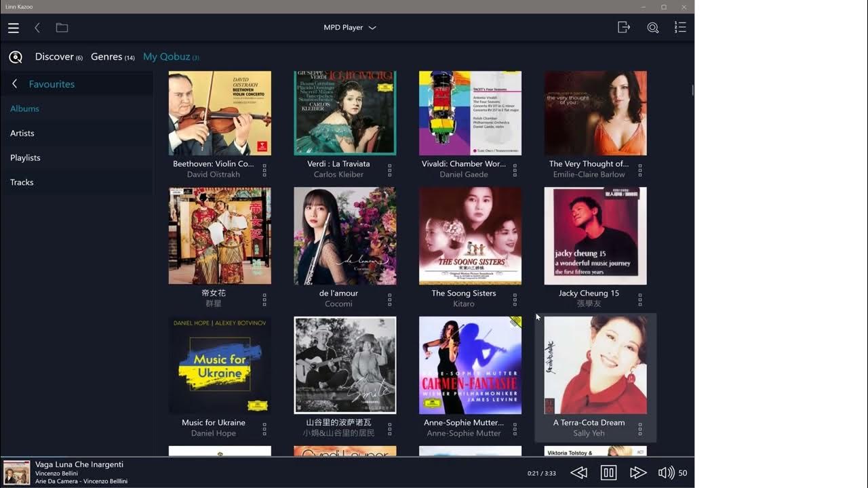Open the Verdi La Traviata album cover
Screen dimensions: 868x488
tap(345, 113)
